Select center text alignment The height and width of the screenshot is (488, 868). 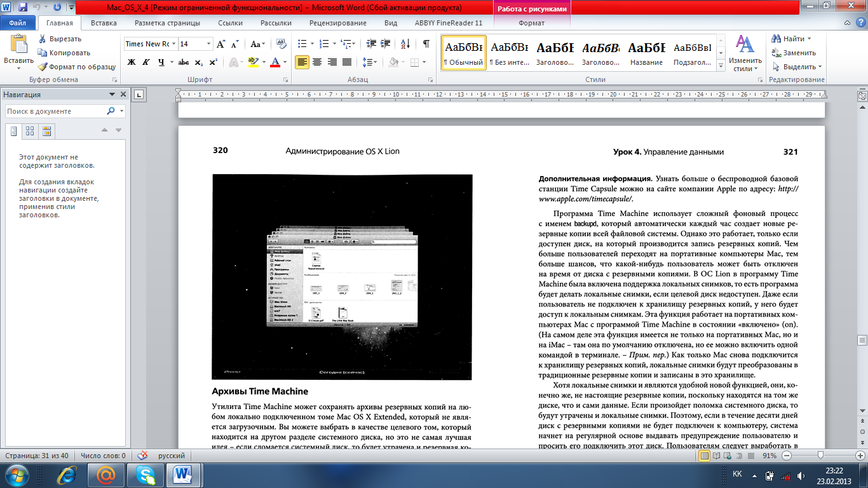(317, 62)
